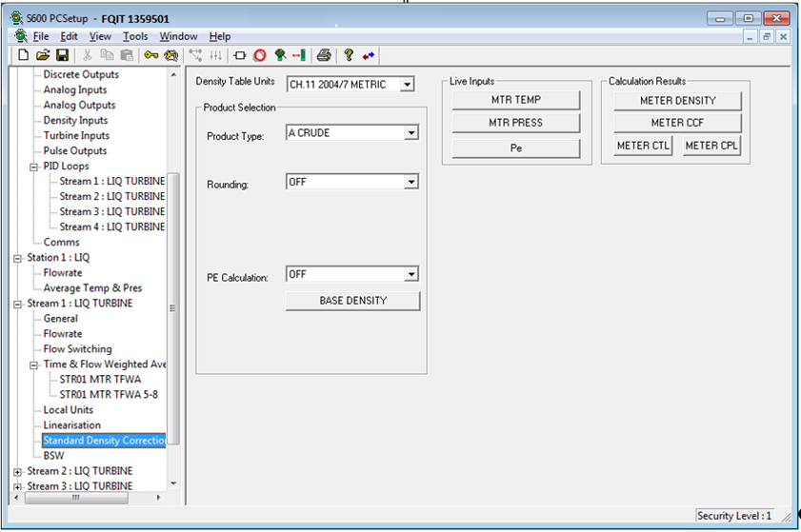Open the Density Table Units dropdown
Viewport: 801px width, 532px height.
[x=407, y=85]
